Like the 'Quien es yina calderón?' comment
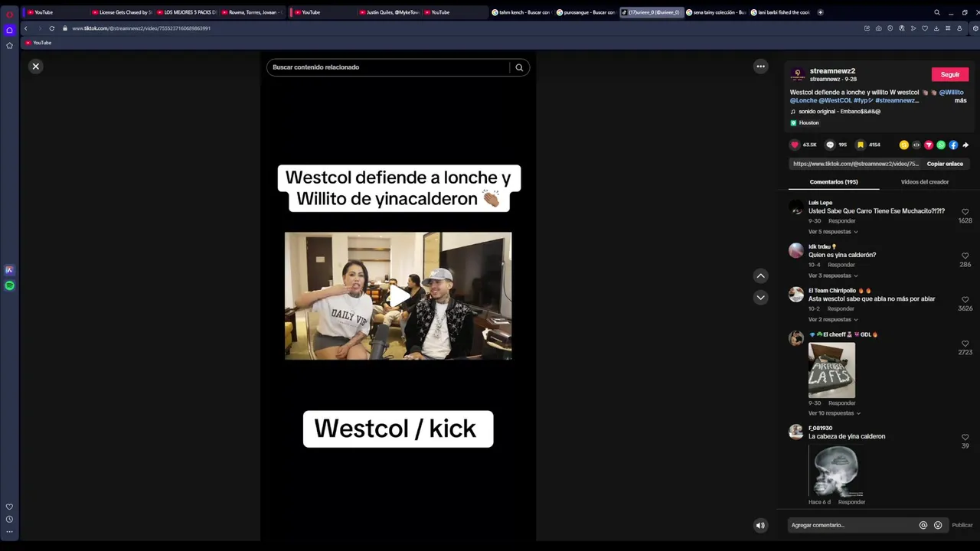 pyautogui.click(x=965, y=256)
